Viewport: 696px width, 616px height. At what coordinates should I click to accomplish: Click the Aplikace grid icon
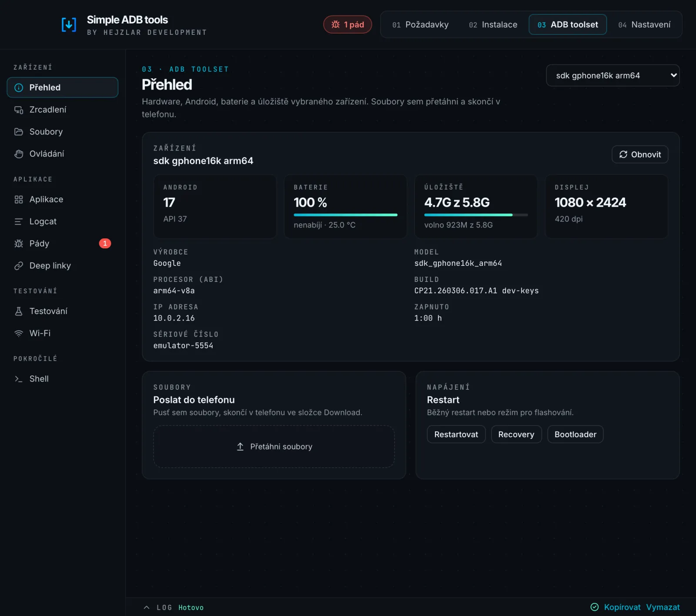coord(19,200)
